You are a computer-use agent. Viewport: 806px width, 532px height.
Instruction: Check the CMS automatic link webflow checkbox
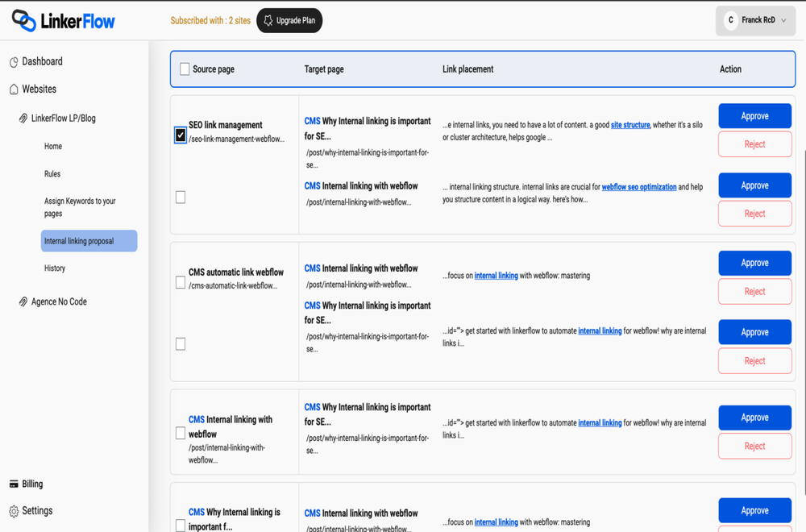coord(180,282)
